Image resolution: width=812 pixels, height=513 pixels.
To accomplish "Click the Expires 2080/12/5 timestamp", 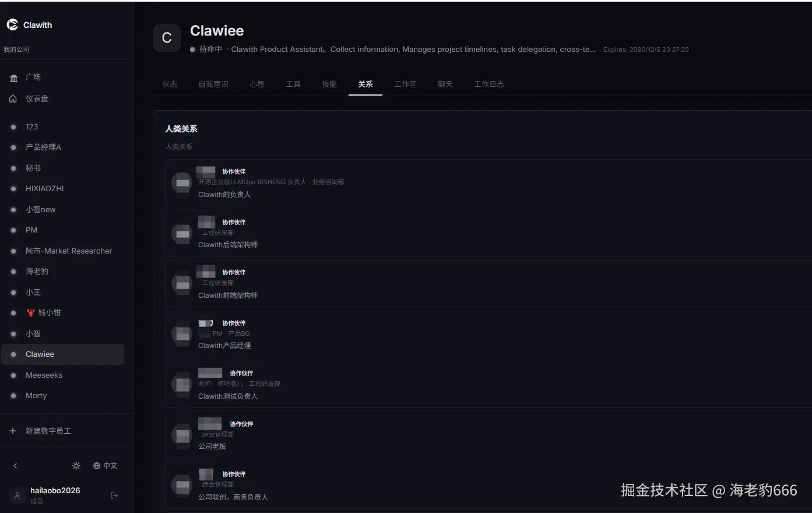I will [x=646, y=50].
